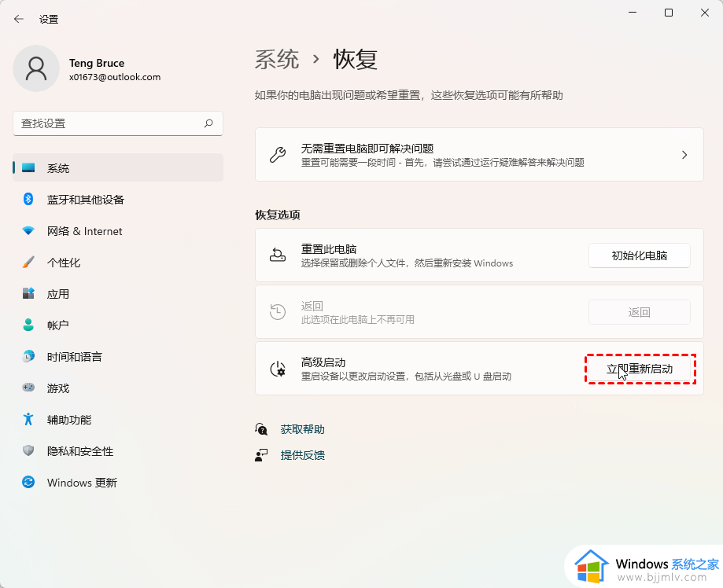The width and height of the screenshot is (723, 588).
Task: Go to 个性化 settings
Action: [x=118, y=263]
